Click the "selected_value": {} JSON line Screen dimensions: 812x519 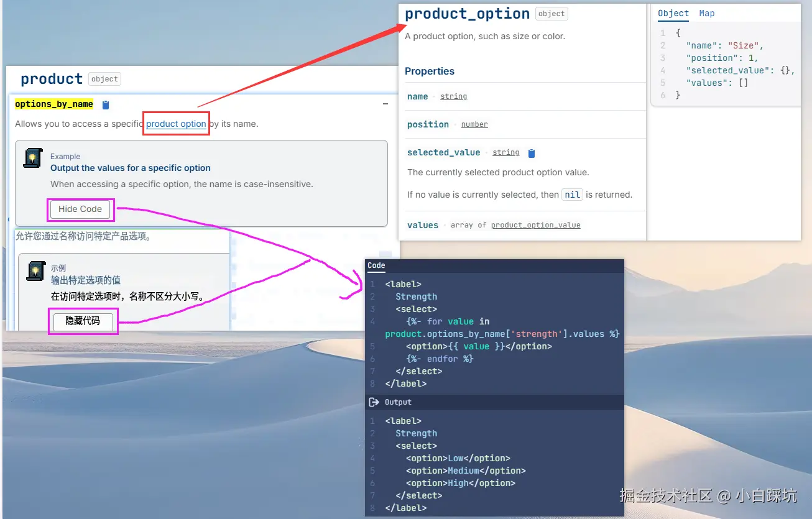click(740, 70)
